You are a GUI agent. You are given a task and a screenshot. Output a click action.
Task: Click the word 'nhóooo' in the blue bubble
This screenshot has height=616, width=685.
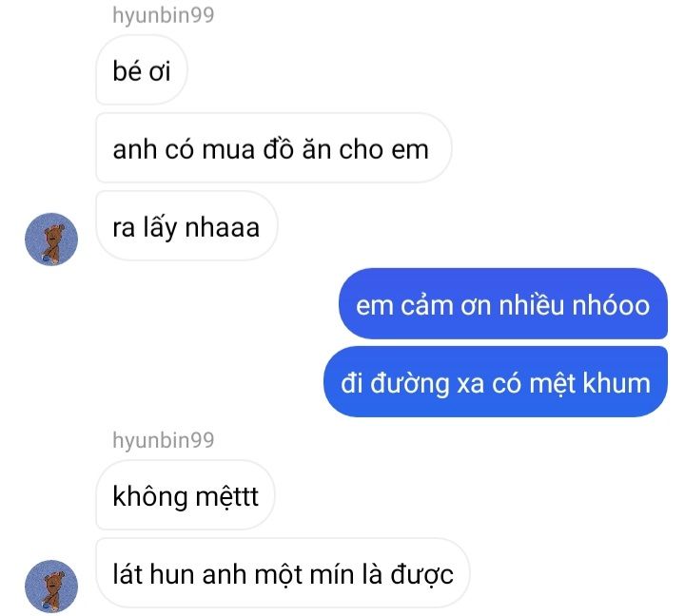[x=611, y=305]
